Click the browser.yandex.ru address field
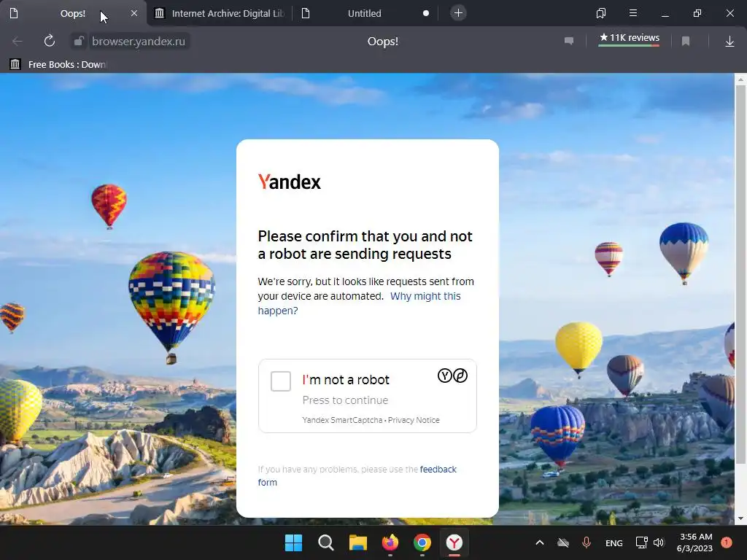The width and height of the screenshot is (747, 560). point(138,42)
